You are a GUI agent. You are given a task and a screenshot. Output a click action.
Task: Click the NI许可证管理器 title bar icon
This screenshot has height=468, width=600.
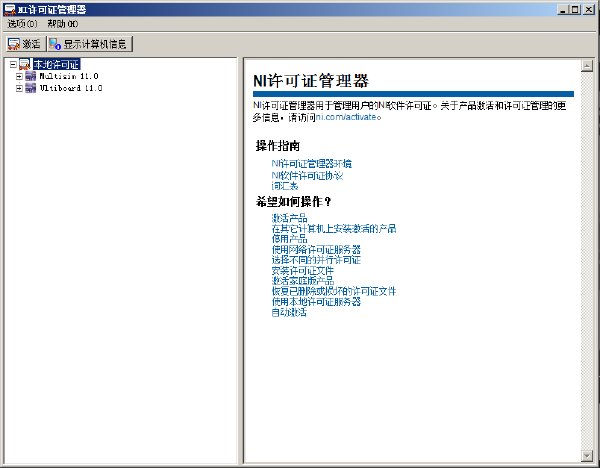click(x=10, y=10)
